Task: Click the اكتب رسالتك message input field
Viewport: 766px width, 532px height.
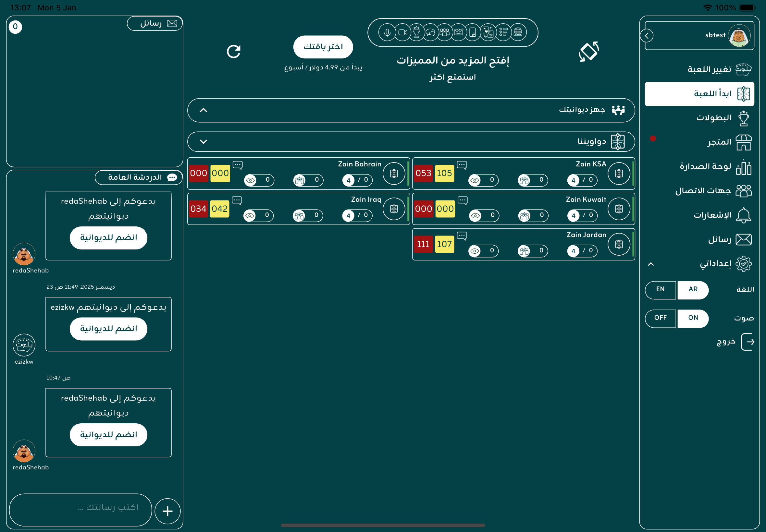Action: [x=80, y=508]
